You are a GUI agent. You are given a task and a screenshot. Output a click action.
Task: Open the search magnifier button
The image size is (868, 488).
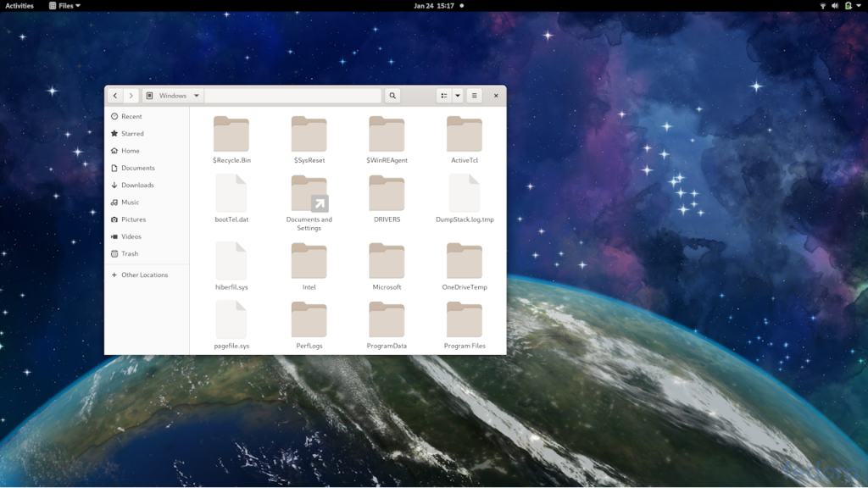point(392,96)
